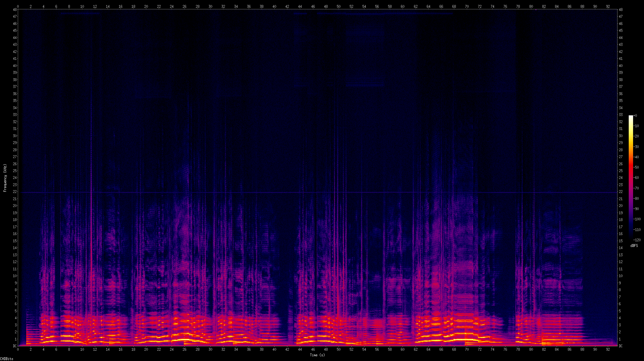Click the 48 kHz label on the left axis
The image size is (644, 361).
(x=15, y=10)
